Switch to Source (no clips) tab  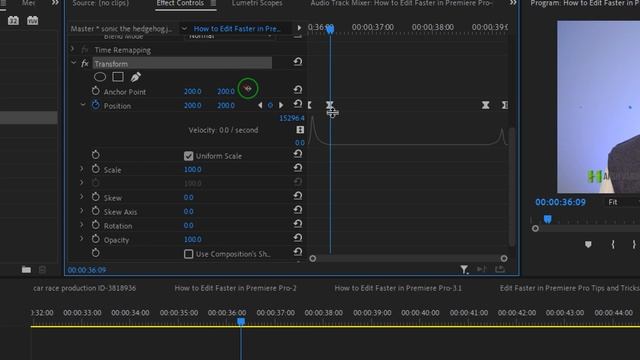click(100, 3)
